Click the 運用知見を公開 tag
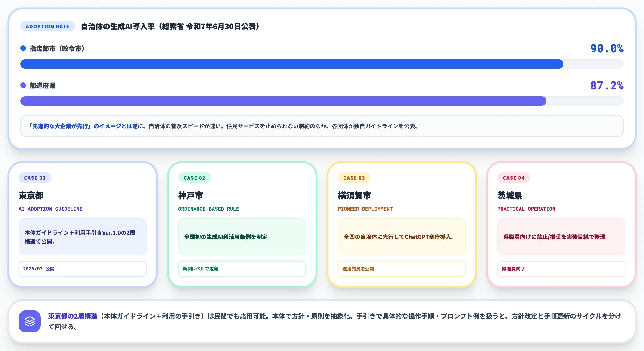Viewport: 644px width, 351px height. (x=402, y=269)
